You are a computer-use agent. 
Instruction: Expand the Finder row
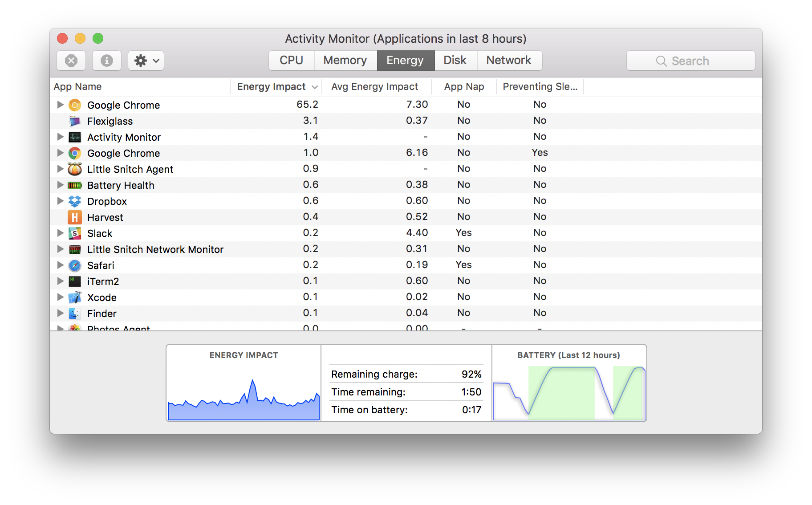(x=60, y=313)
